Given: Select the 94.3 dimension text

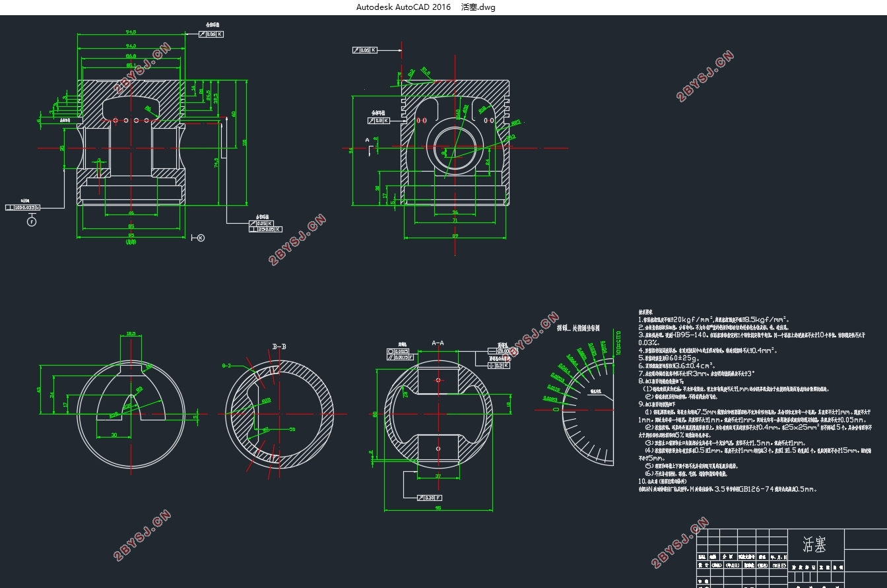Looking at the screenshot, I should (131, 46).
